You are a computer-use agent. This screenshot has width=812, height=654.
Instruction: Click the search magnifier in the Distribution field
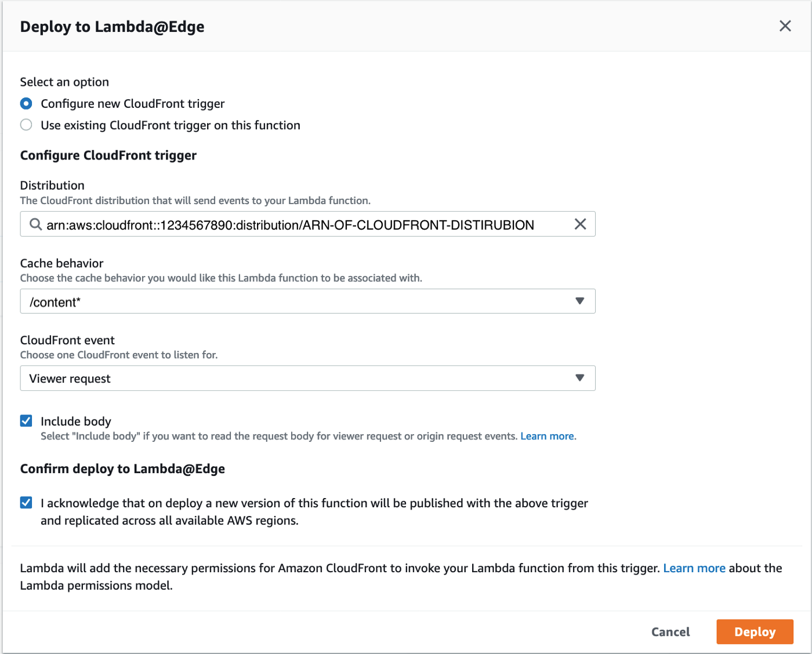(35, 224)
